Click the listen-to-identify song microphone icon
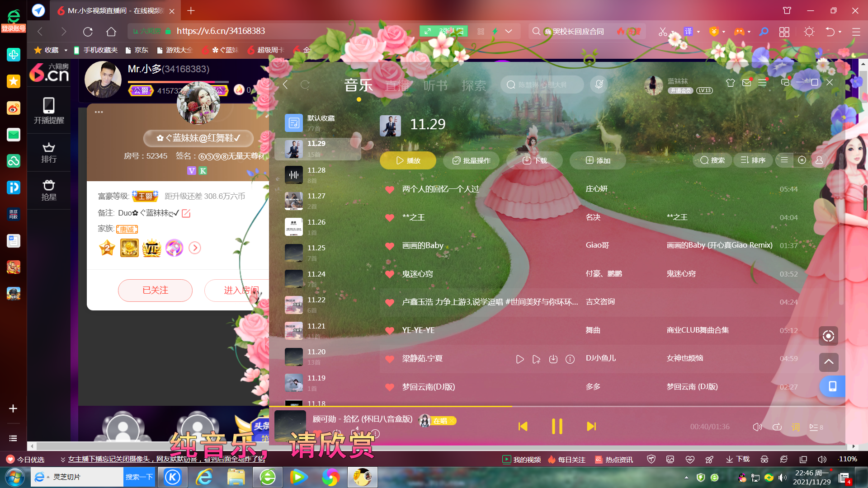868x488 pixels. [599, 84]
